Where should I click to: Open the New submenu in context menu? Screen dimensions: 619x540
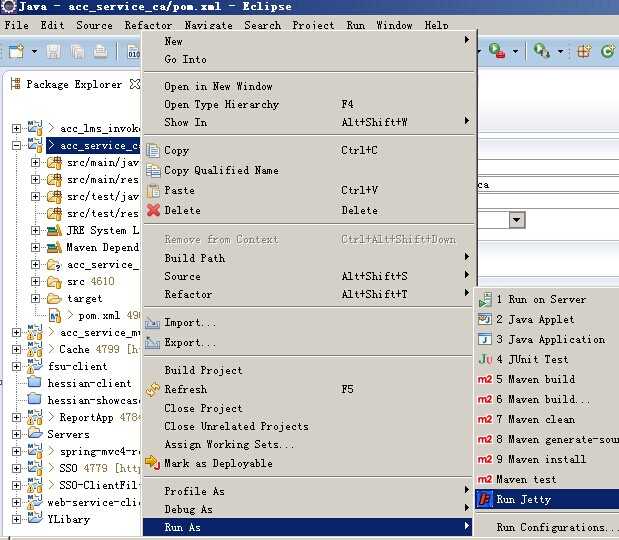[309, 41]
